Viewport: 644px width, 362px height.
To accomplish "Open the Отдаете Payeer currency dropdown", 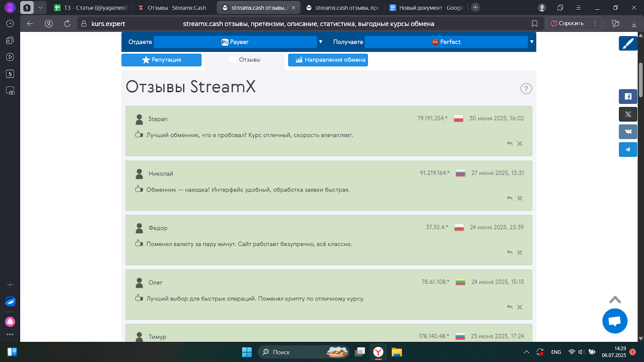I will [x=235, y=42].
